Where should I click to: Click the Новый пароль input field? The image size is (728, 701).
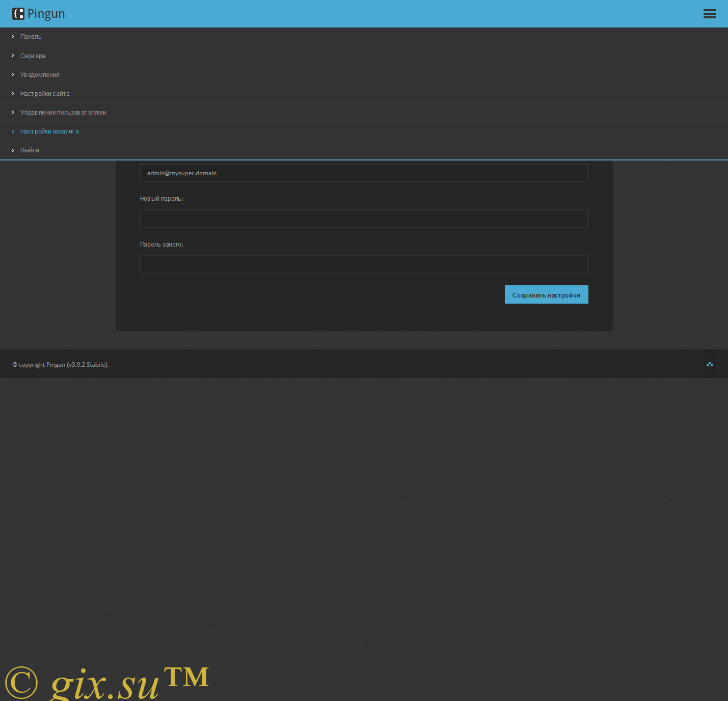364,219
